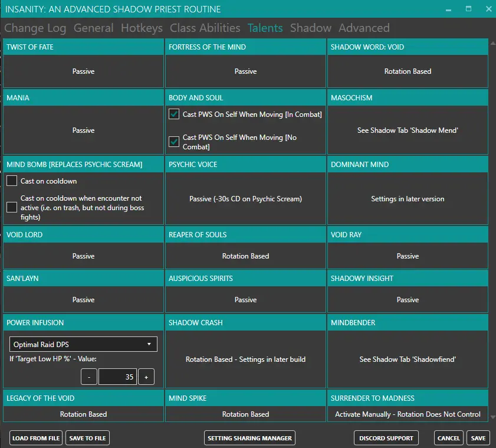Click 'Rotation Based' under Shadow Word: Void
The image size is (496, 448).
point(408,71)
